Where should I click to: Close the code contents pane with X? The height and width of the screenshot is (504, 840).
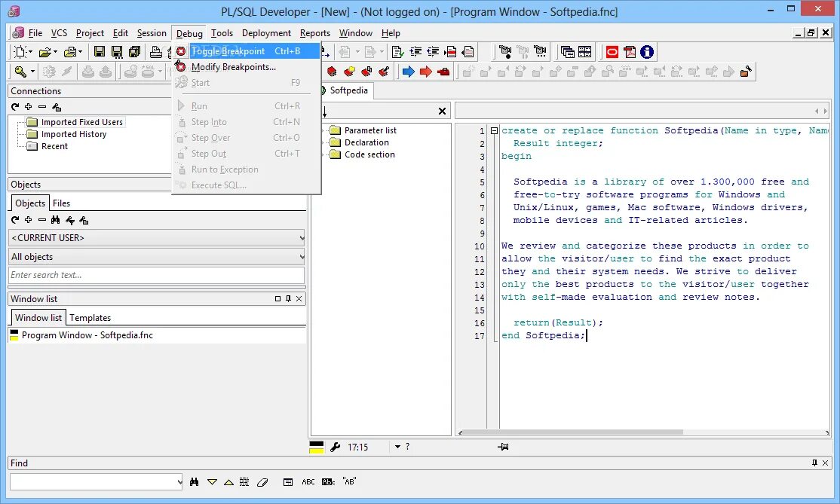[442, 111]
